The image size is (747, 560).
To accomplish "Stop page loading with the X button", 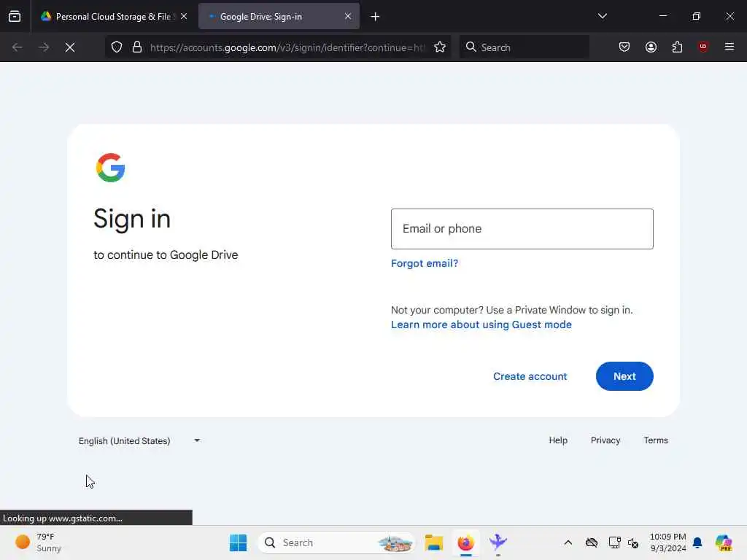I will point(70,47).
